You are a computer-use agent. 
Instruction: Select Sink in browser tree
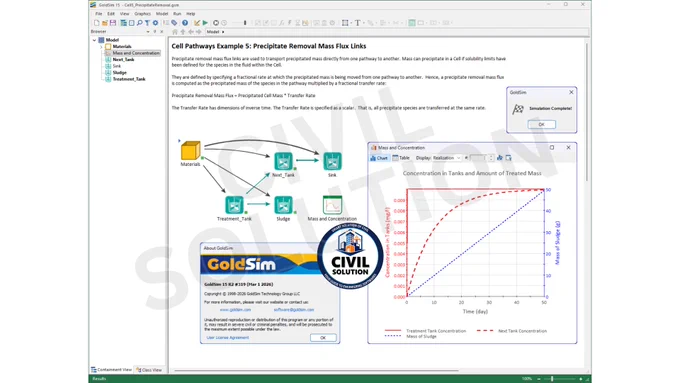click(x=117, y=66)
